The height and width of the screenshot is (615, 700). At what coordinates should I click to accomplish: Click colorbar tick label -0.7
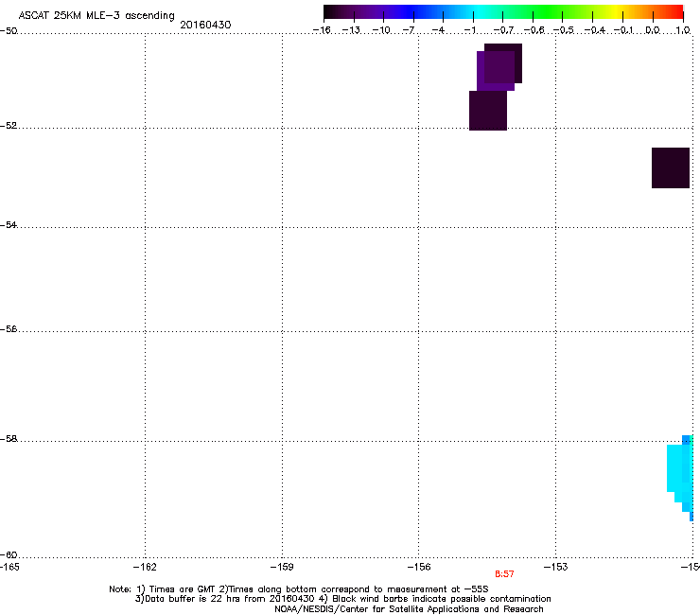coord(503,30)
